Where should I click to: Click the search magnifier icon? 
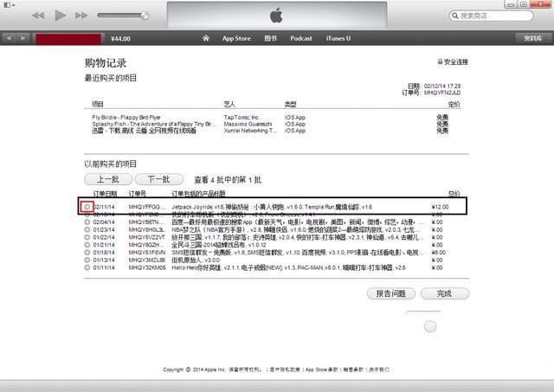[455, 16]
